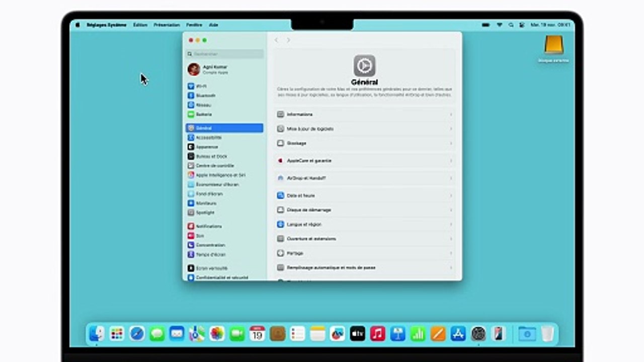
Task: Open the Édition menu
Action: 140,25
